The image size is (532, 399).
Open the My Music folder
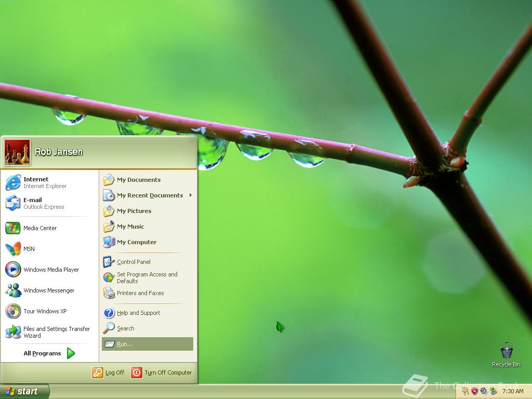pyautogui.click(x=148, y=227)
